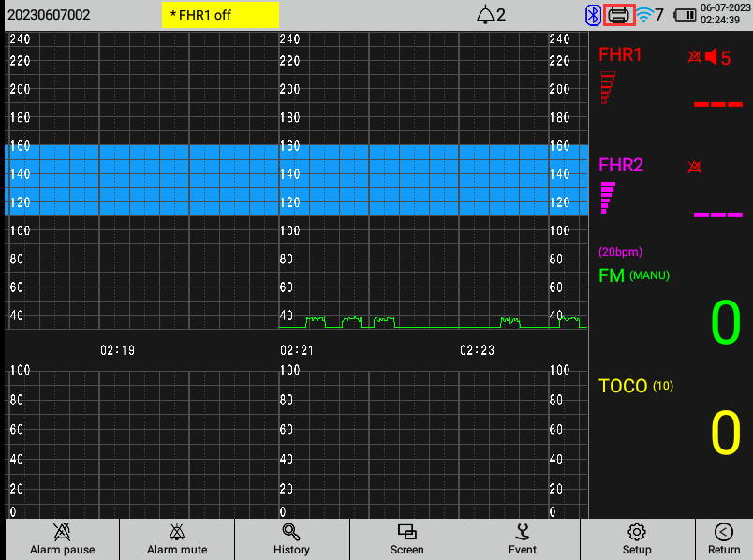Click the 02:23 time marker

(477, 350)
